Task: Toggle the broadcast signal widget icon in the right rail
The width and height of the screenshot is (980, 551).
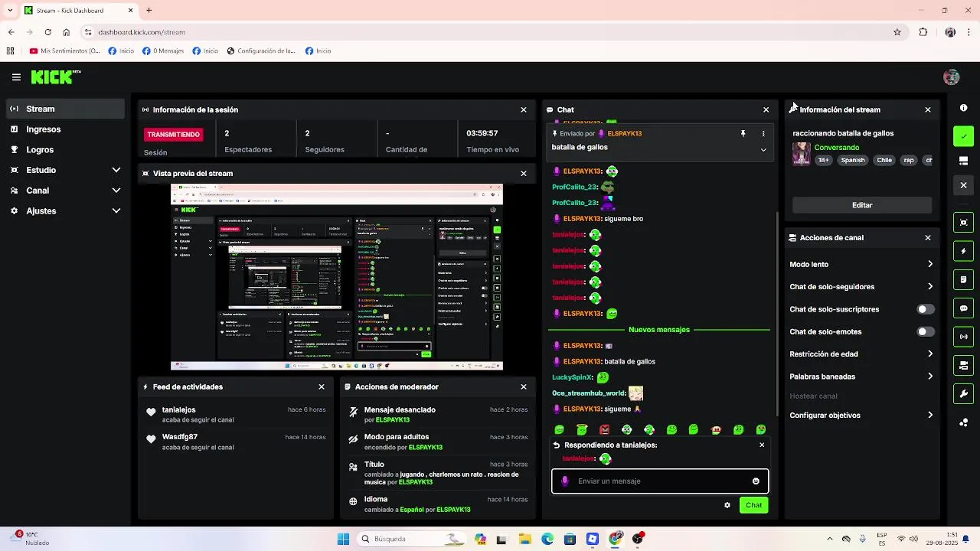Action: 963,337
